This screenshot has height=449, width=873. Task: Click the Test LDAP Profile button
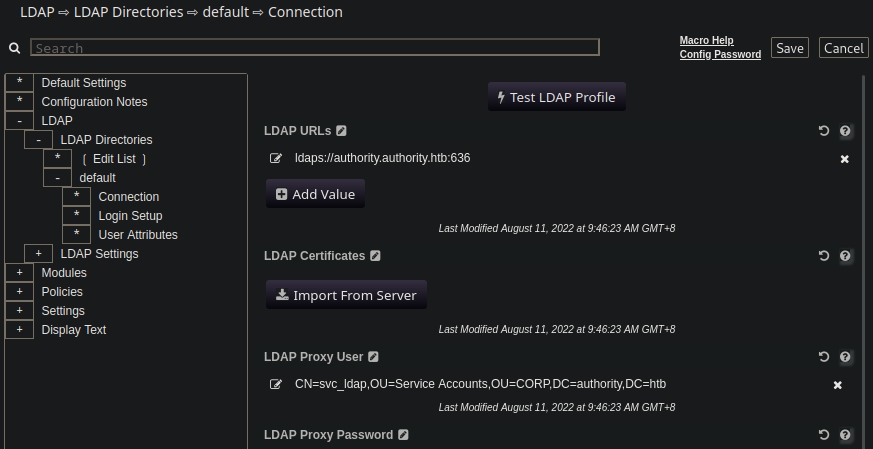click(x=557, y=97)
